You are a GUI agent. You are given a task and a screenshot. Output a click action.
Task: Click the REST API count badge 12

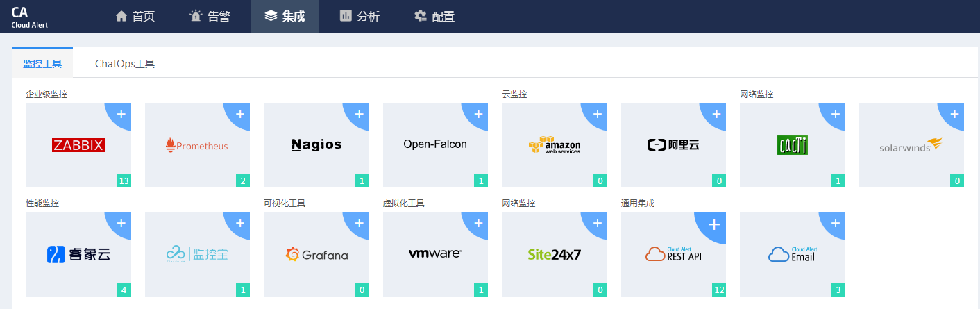(719, 290)
